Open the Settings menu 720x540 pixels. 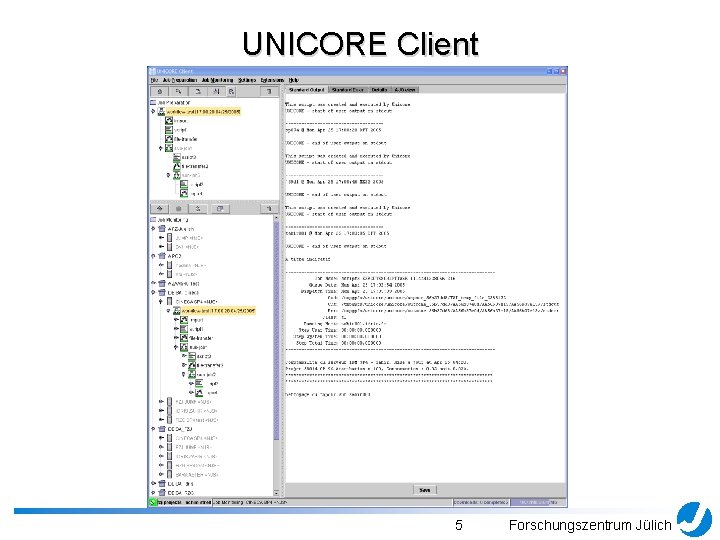(247, 80)
